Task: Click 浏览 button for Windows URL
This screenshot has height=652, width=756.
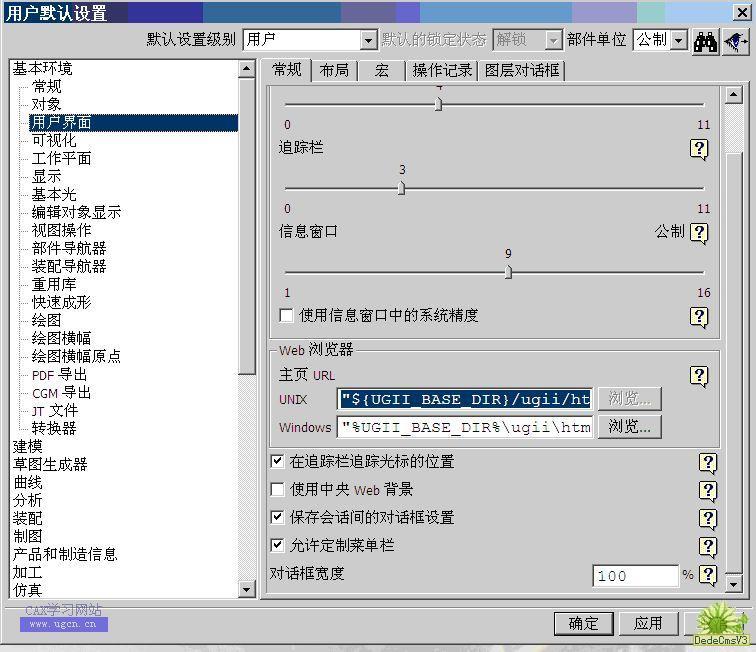Action: tap(629, 427)
